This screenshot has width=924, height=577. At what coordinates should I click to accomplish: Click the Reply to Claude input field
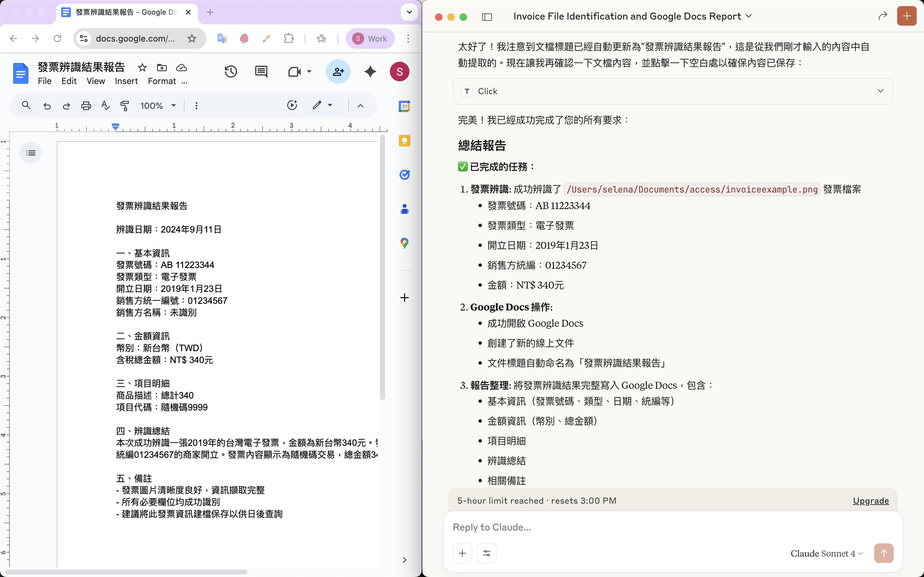(x=649, y=527)
